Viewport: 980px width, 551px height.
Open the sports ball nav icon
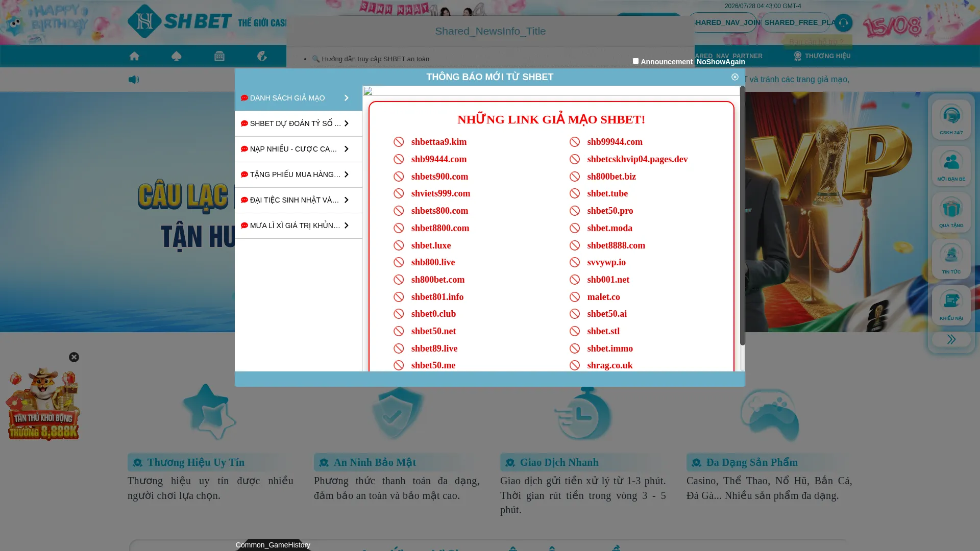pos(262,56)
